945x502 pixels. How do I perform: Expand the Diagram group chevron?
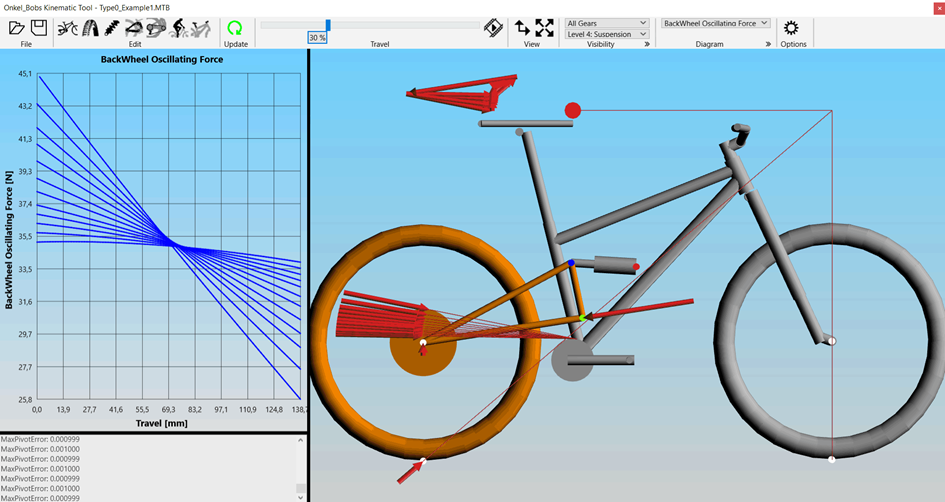[x=768, y=45]
